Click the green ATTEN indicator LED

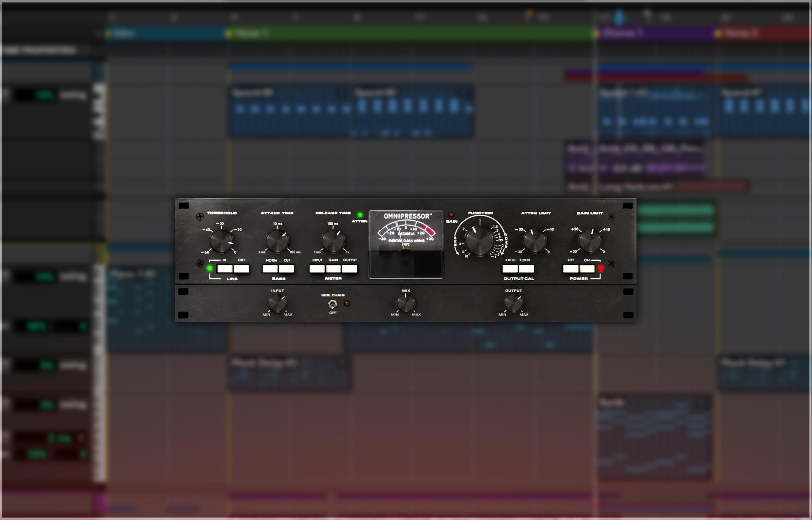pos(360,215)
